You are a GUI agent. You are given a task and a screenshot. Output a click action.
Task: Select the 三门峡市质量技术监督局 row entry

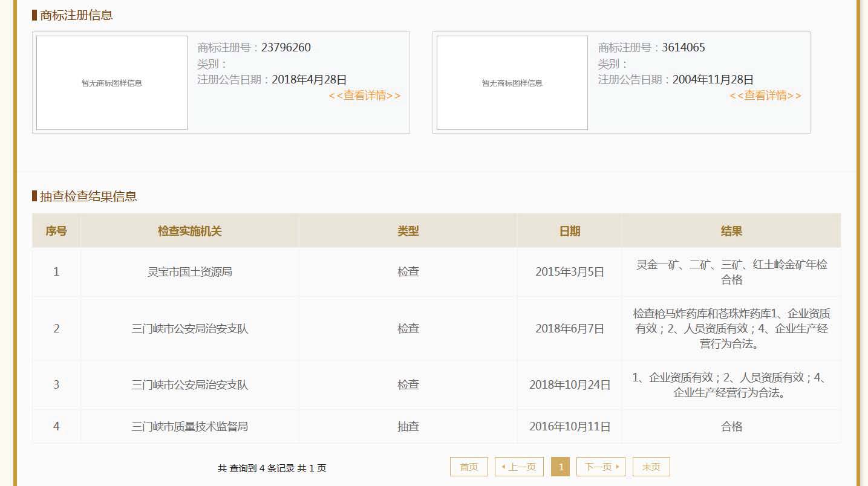(x=190, y=427)
